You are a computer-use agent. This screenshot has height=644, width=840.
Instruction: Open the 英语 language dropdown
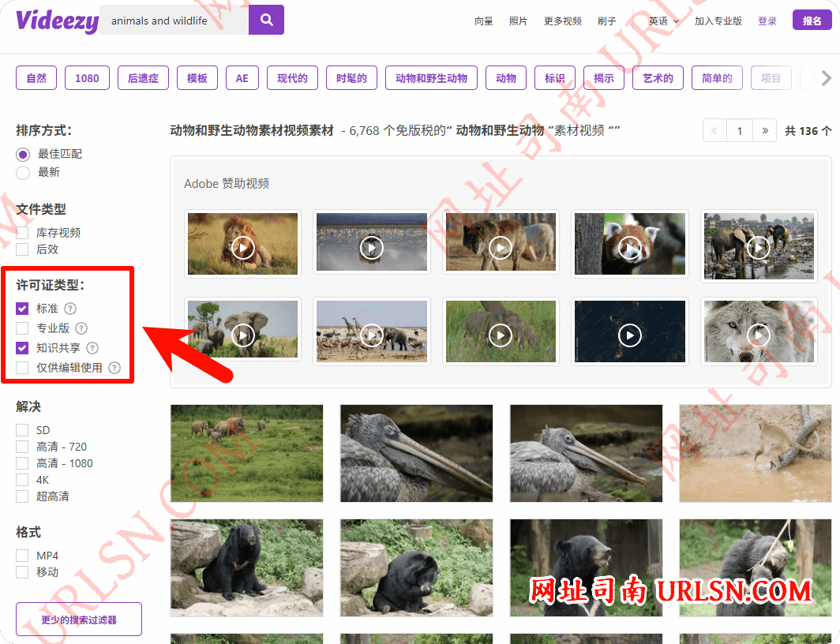point(663,21)
